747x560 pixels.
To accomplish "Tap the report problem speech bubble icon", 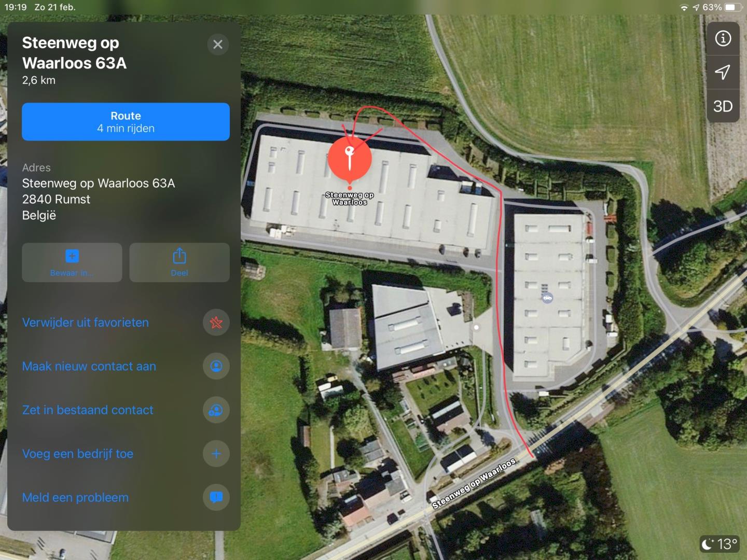I will point(216,497).
